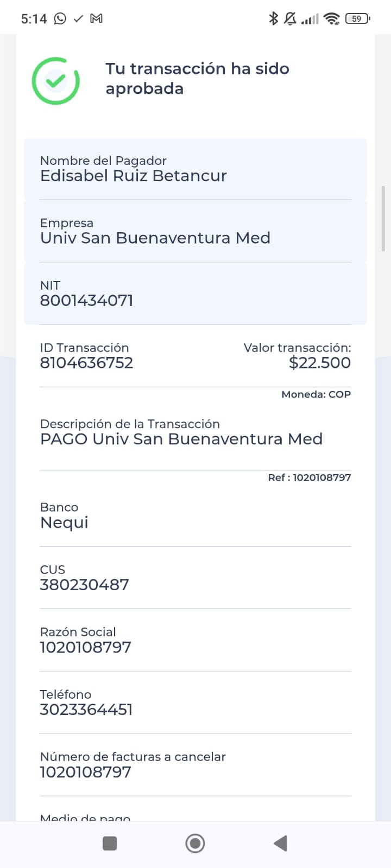Tap the transaction ID 8104636752

pyautogui.click(x=86, y=363)
